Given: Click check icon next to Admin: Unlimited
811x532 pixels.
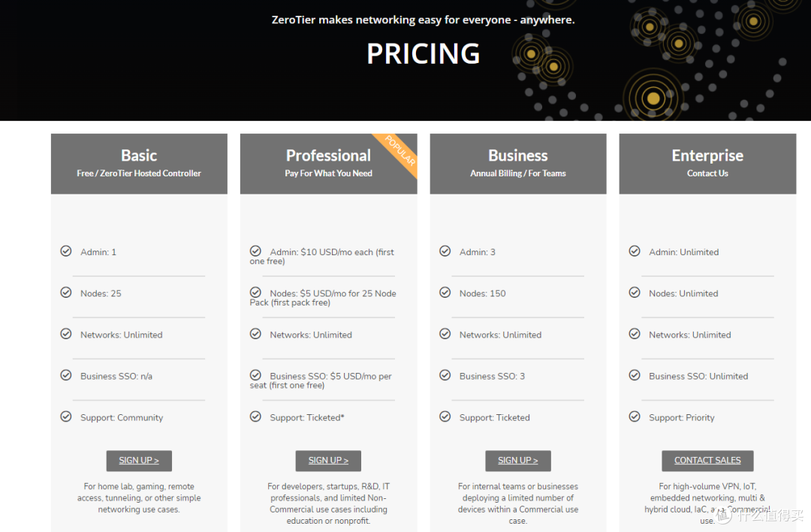Looking at the screenshot, I should [x=635, y=251].
